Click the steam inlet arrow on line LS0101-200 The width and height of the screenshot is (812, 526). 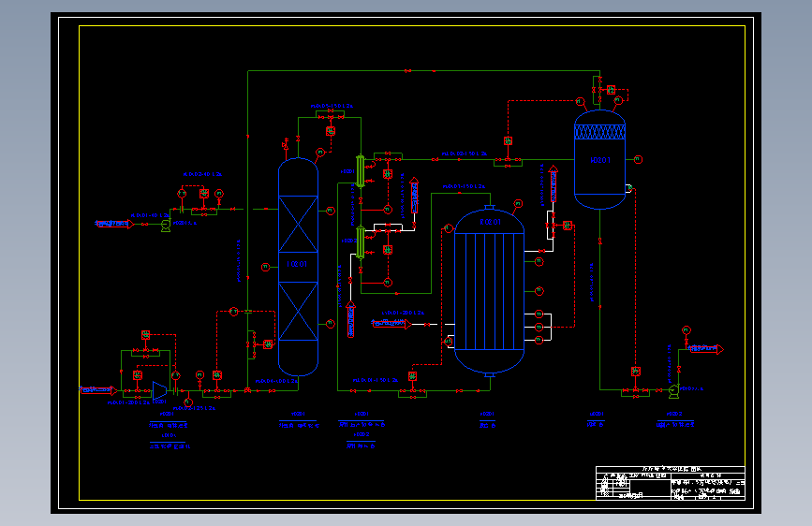click(391, 324)
